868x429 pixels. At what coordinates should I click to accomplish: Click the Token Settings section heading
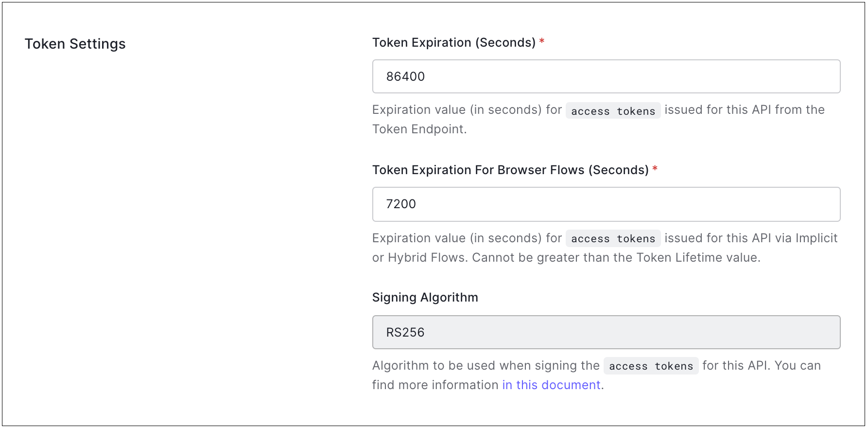(75, 44)
